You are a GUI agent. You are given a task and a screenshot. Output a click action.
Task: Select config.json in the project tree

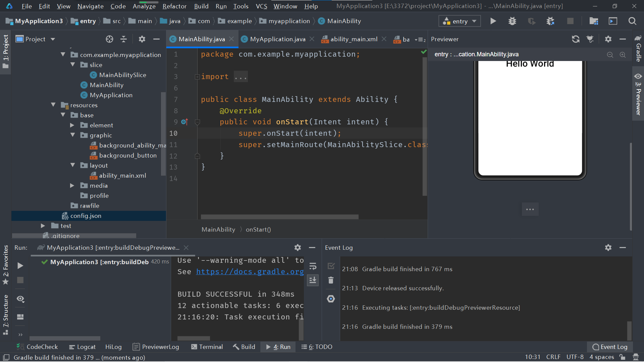tap(89, 216)
